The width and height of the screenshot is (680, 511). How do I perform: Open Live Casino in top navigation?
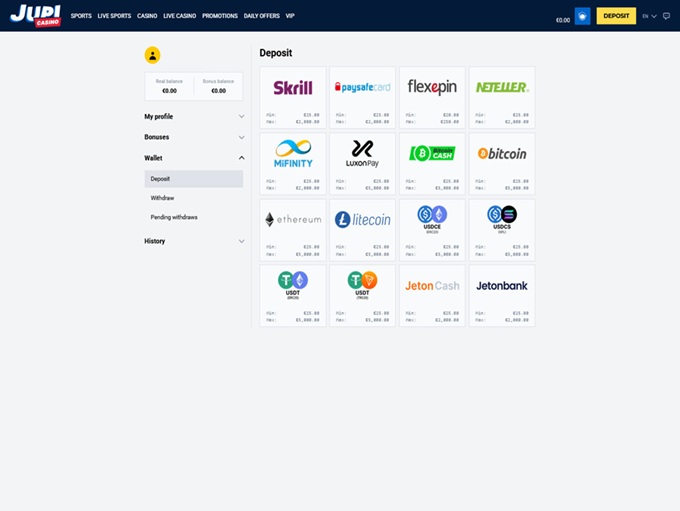point(180,16)
